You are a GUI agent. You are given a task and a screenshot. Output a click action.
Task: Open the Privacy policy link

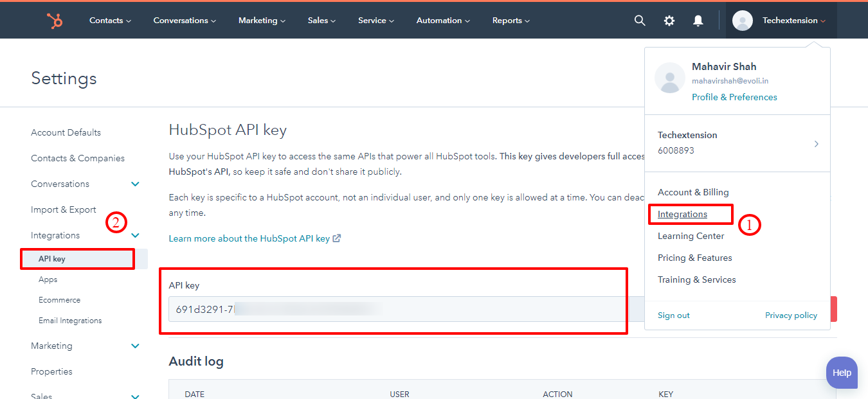pyautogui.click(x=791, y=315)
